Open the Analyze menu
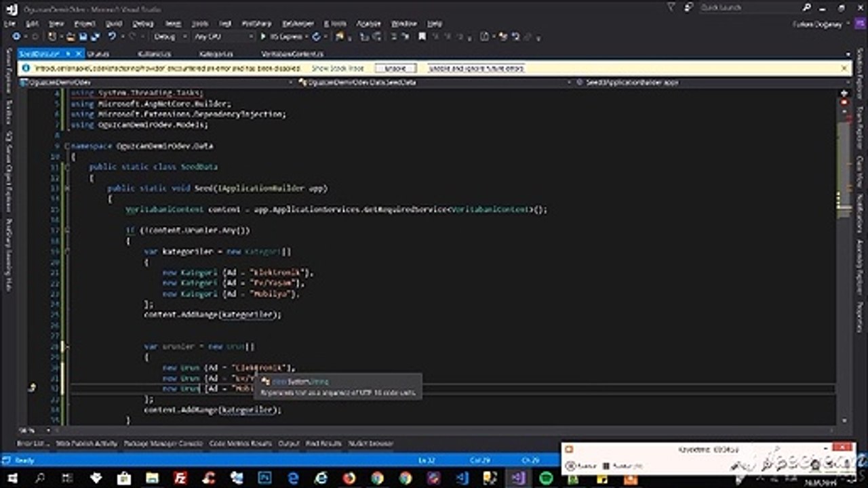 369,24
